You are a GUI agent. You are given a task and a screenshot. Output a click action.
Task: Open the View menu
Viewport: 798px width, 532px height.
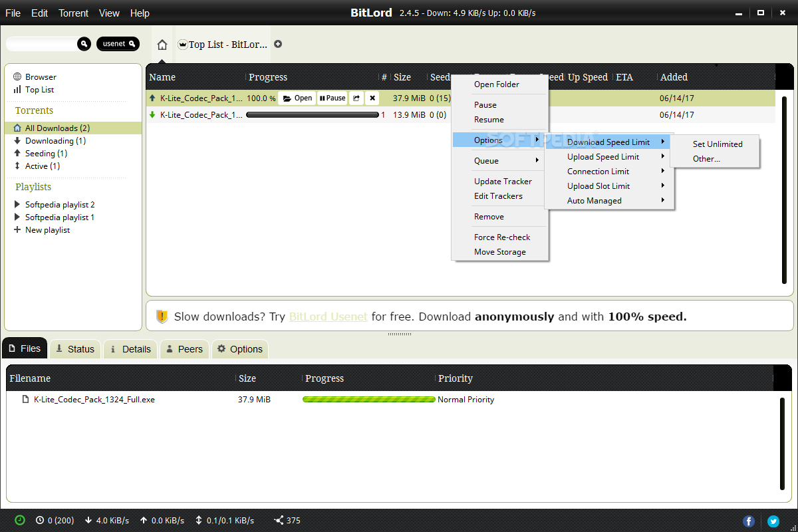109,13
